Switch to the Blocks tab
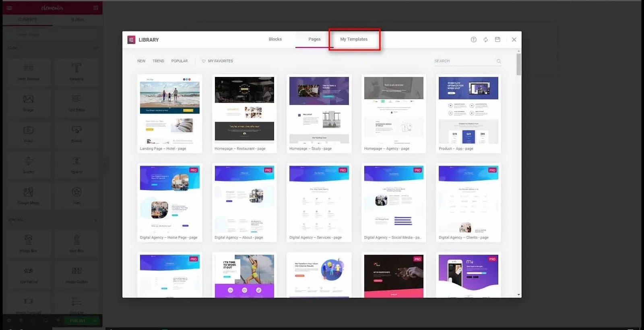This screenshot has width=644, height=330. pyautogui.click(x=275, y=39)
